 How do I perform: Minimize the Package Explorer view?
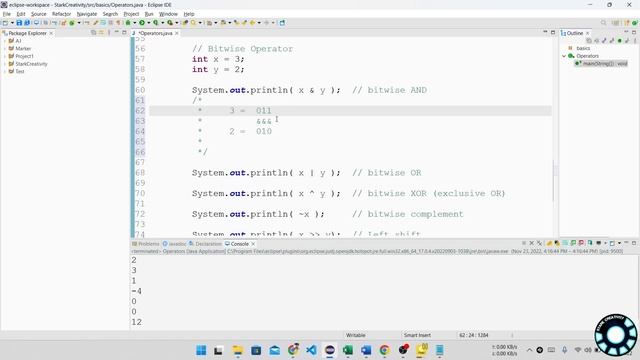click(116, 32)
